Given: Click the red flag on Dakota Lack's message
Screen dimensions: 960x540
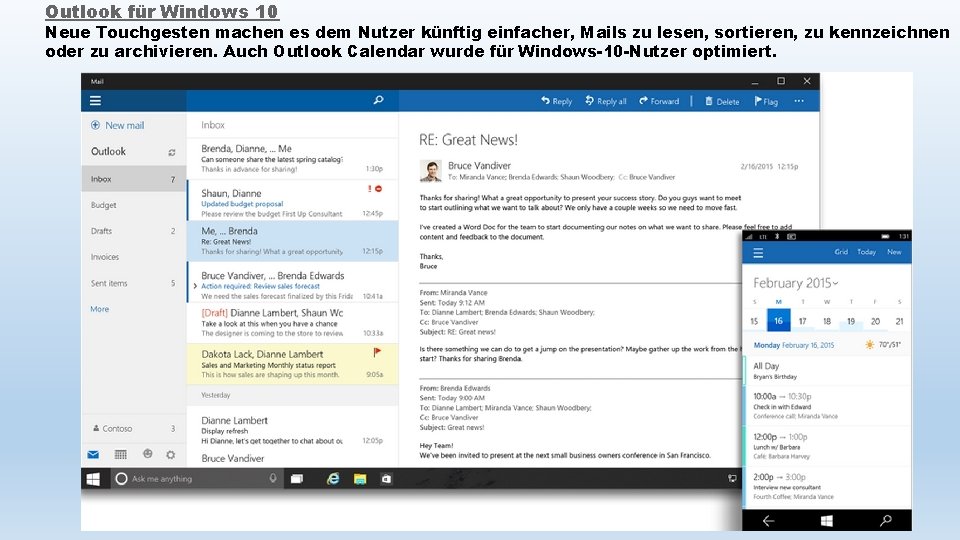Looking at the screenshot, I should click(x=377, y=352).
